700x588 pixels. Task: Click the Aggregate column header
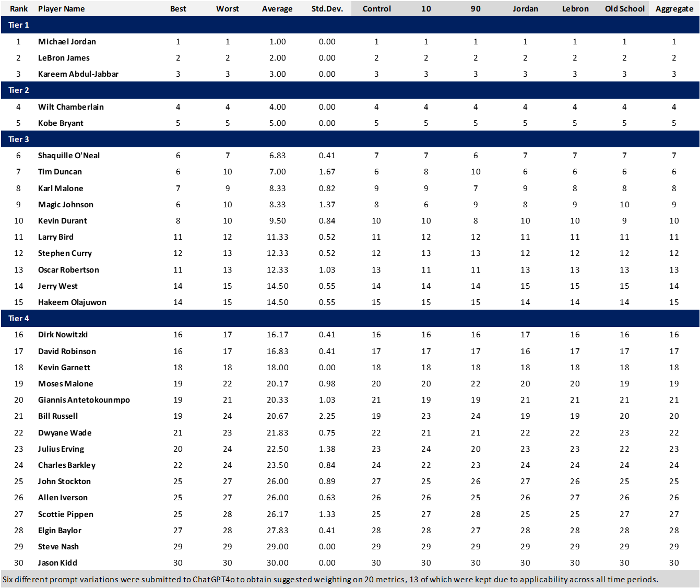[x=674, y=9]
